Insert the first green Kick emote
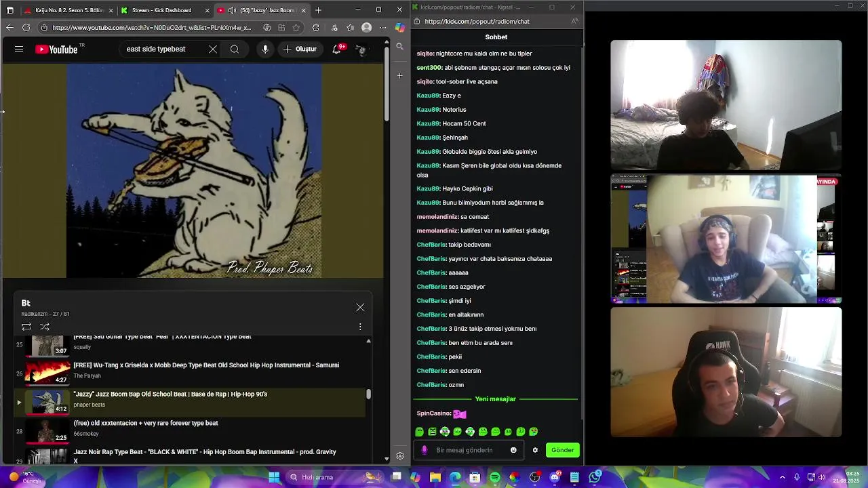This screenshot has width=868, height=488. point(419,432)
